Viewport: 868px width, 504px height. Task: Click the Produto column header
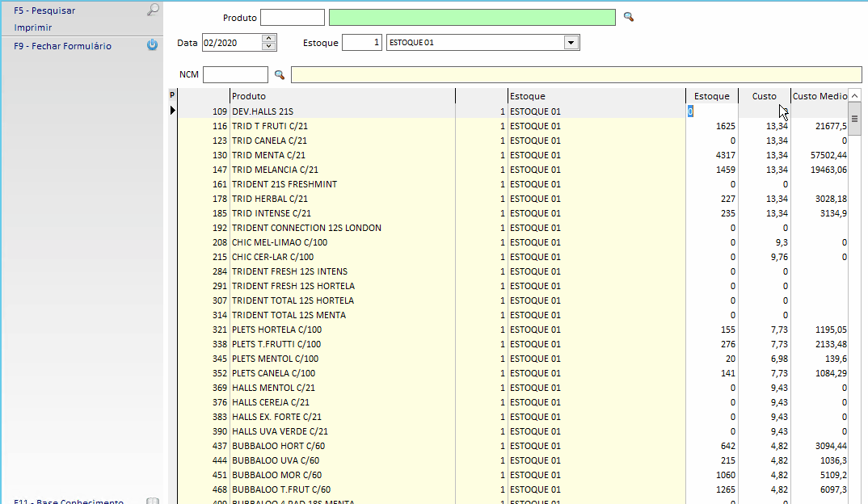[x=342, y=96]
